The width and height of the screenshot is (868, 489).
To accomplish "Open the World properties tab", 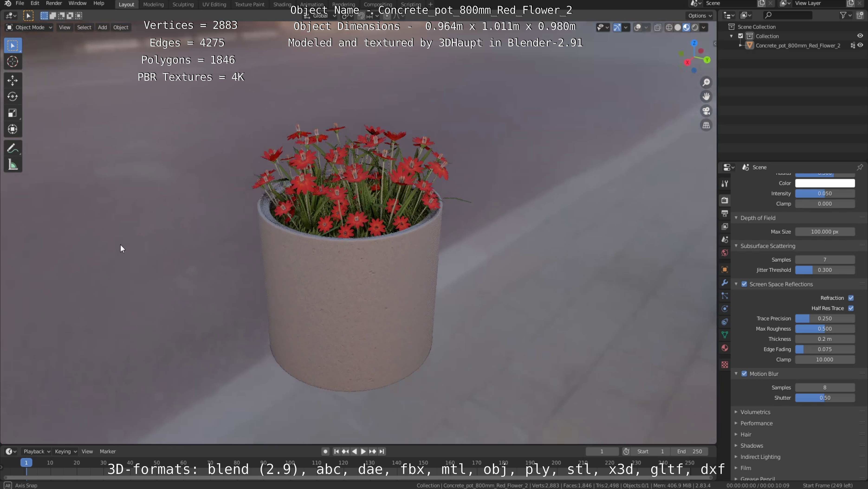I will point(725,253).
